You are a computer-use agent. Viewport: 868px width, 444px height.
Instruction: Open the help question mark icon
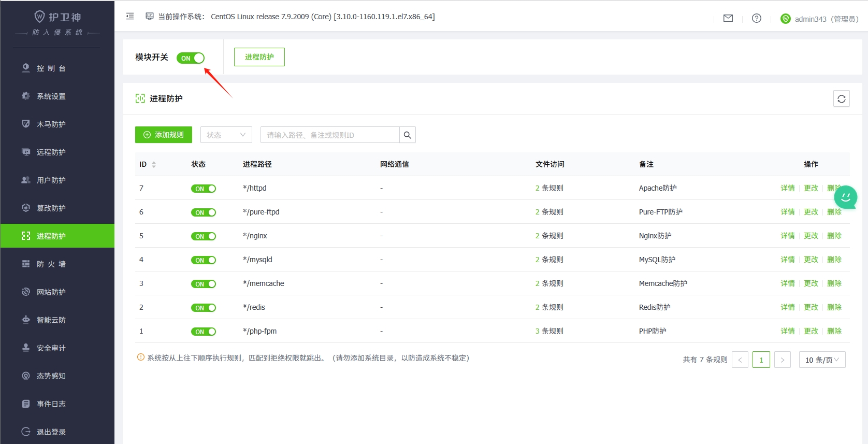pyautogui.click(x=757, y=18)
